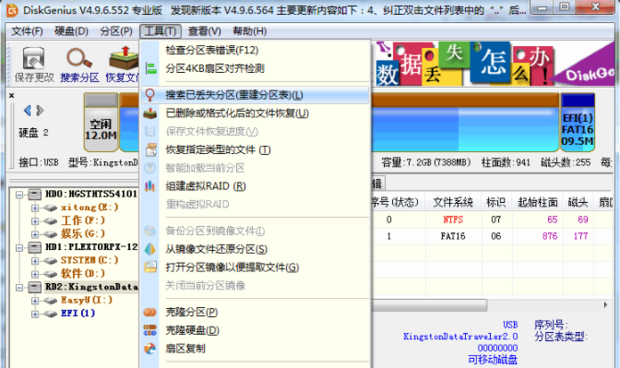Click the deleted file recovery (已删除或格式化后的文件恢复) icon

[150, 113]
